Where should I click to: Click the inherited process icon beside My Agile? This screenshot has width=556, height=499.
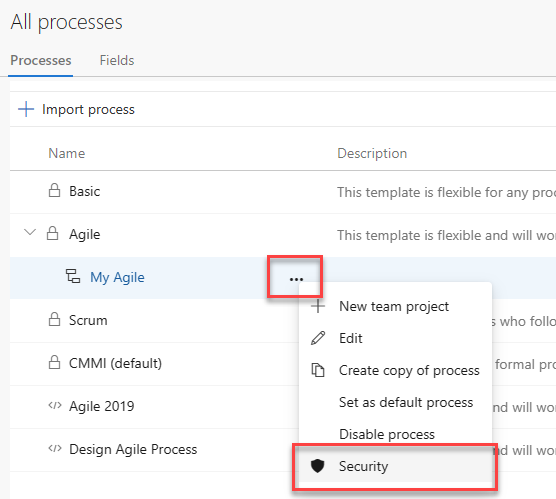pos(73,276)
